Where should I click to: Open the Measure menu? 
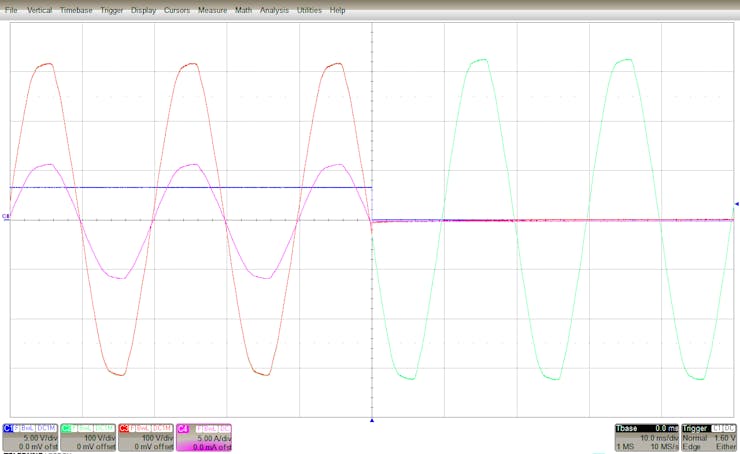(x=212, y=10)
